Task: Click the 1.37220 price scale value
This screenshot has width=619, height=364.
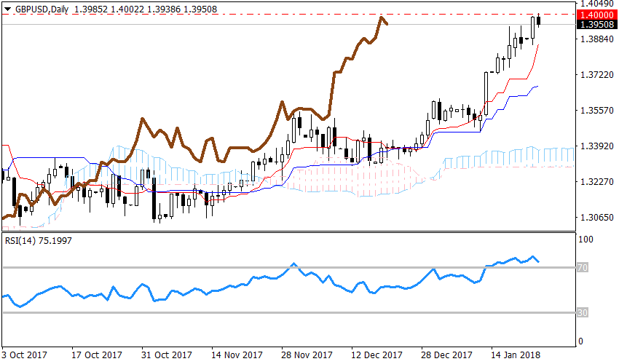Action: pos(597,74)
